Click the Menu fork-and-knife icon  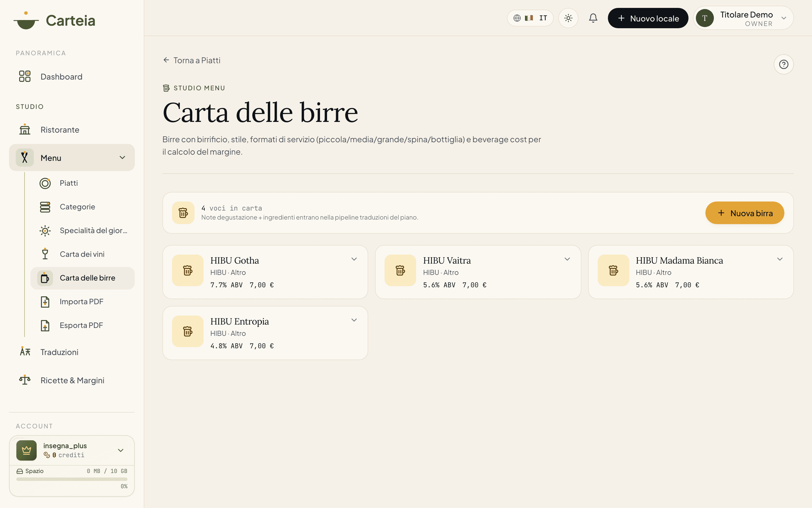tap(25, 157)
